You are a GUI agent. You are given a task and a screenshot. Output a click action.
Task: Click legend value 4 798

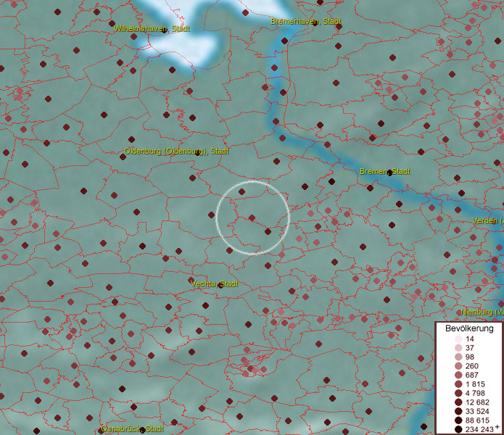tap(475, 393)
